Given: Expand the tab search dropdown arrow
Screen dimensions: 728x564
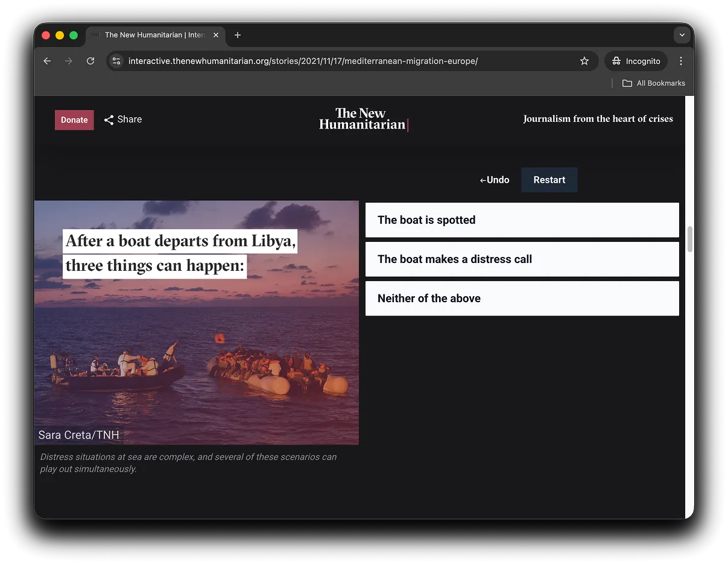Looking at the screenshot, I should point(682,35).
